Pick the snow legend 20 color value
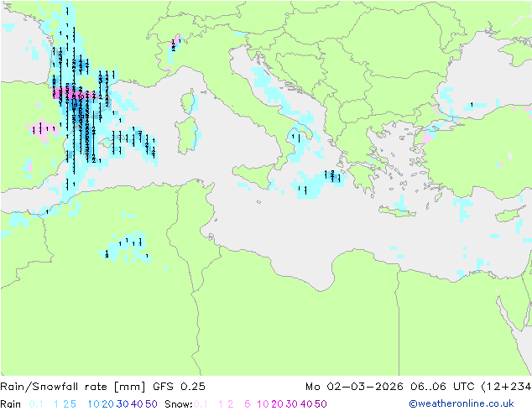The height and width of the screenshot is (411, 532). [x=277, y=404]
